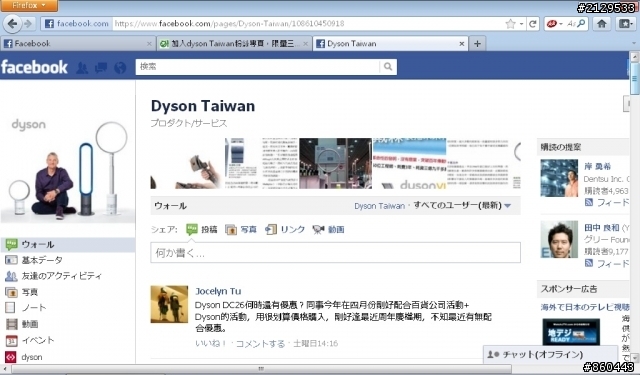The width and height of the screenshot is (640, 375).
Task: Open Jocelyn Tu's profile link
Action: (x=218, y=291)
